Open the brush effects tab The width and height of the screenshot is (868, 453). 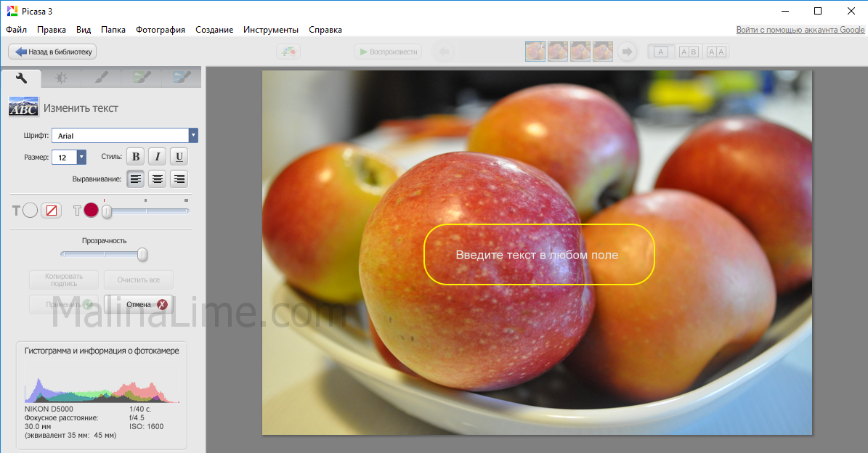click(102, 77)
